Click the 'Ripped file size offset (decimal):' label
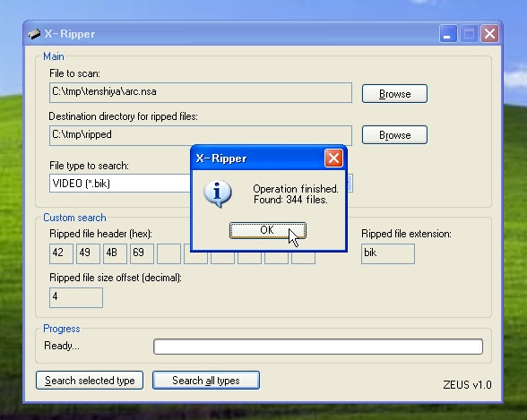Viewport: 527px width, 420px height. tap(116, 278)
